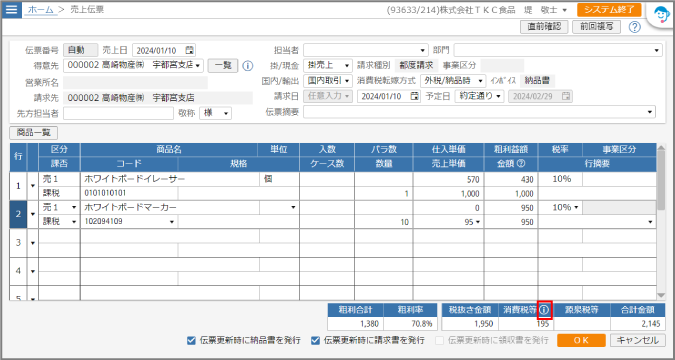The image size is (675, 360).
Task: Open 外税/納品時 tax method dropdown
Action: click(480, 81)
